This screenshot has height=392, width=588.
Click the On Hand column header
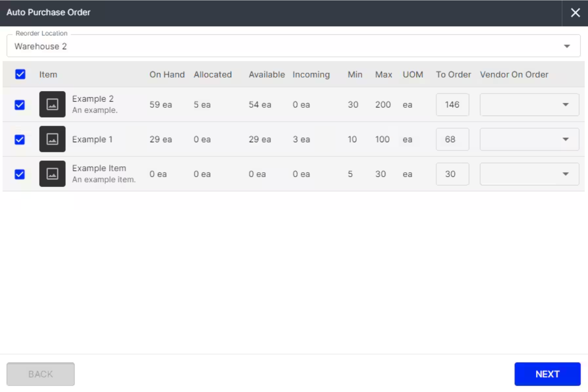pos(167,74)
